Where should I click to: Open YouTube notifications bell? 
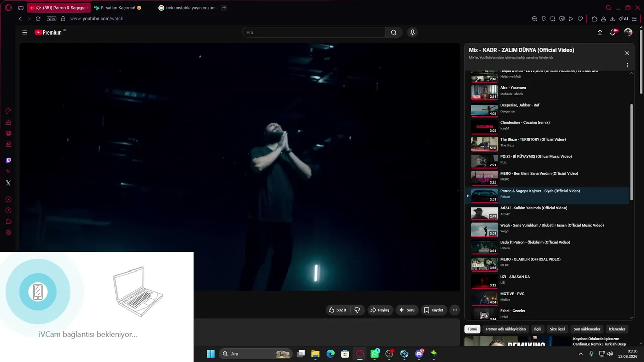(x=613, y=32)
